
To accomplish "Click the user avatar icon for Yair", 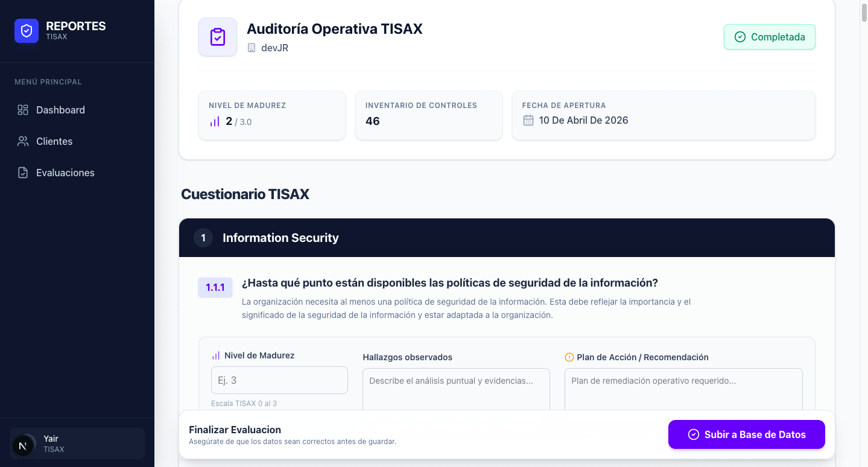I will coord(23,446).
